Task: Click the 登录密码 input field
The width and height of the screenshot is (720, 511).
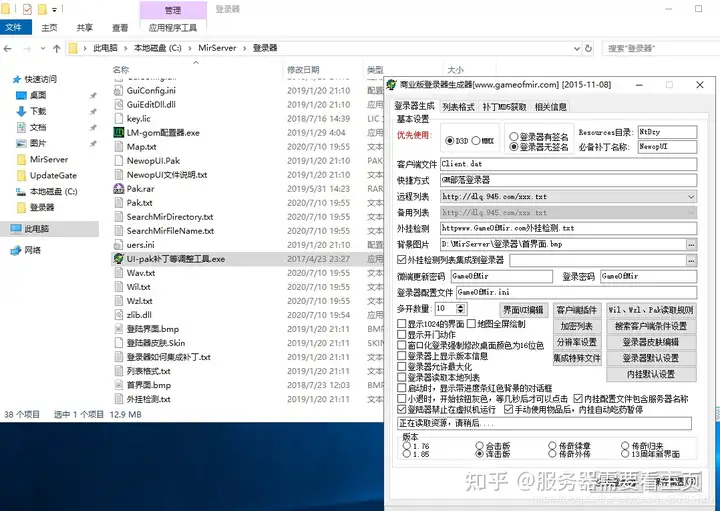Action: pos(648,276)
